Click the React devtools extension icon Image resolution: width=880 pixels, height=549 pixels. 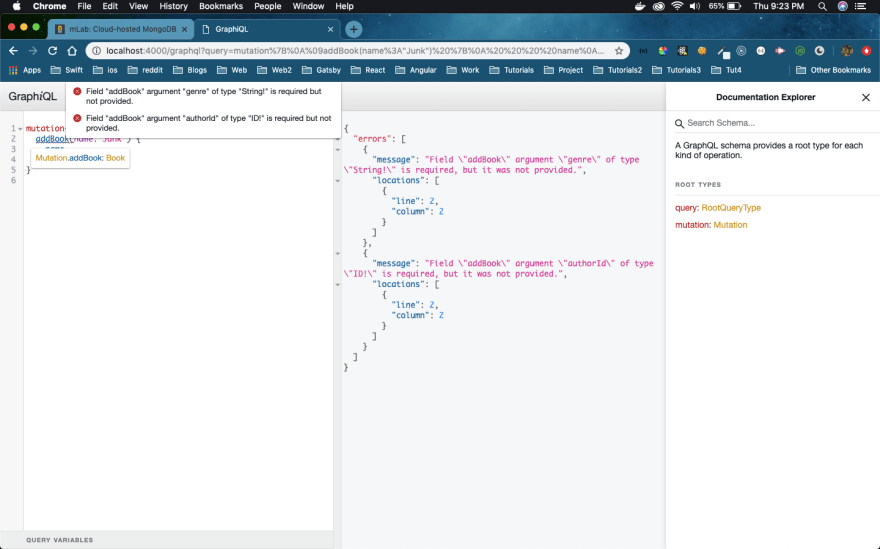click(x=682, y=51)
